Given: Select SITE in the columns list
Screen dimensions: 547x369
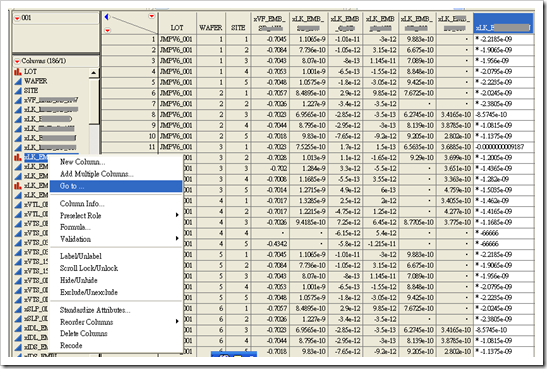Looking at the screenshot, I should [31, 90].
